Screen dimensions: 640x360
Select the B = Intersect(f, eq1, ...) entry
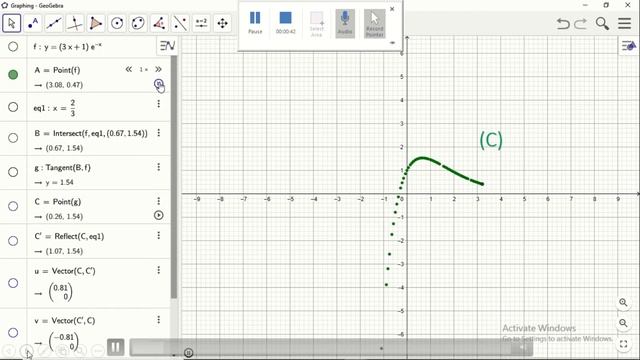point(91,133)
